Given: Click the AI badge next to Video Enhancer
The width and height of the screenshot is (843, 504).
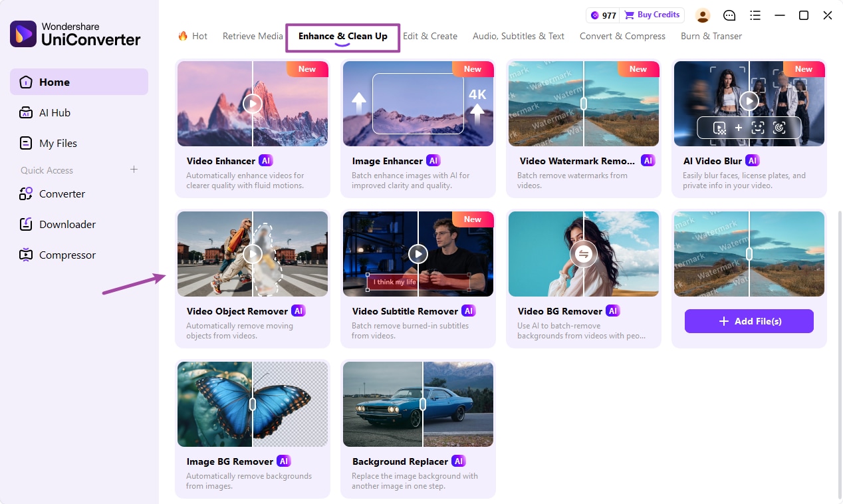Looking at the screenshot, I should tap(266, 161).
